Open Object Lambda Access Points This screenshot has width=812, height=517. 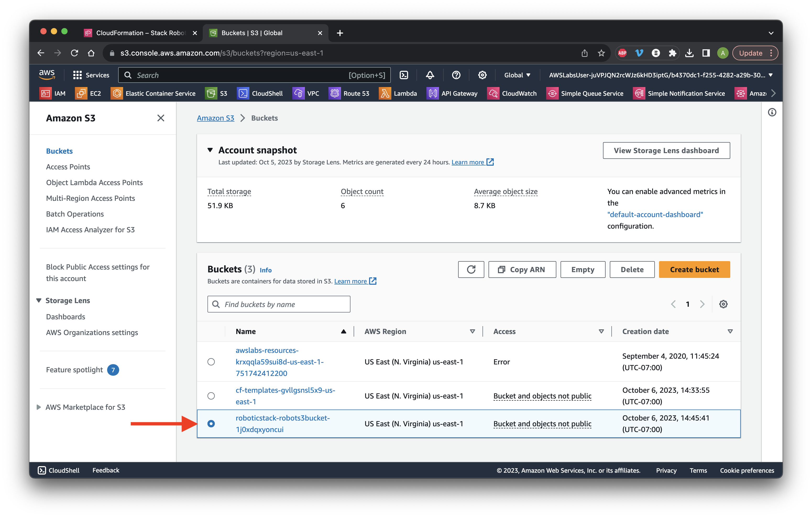[x=94, y=182]
